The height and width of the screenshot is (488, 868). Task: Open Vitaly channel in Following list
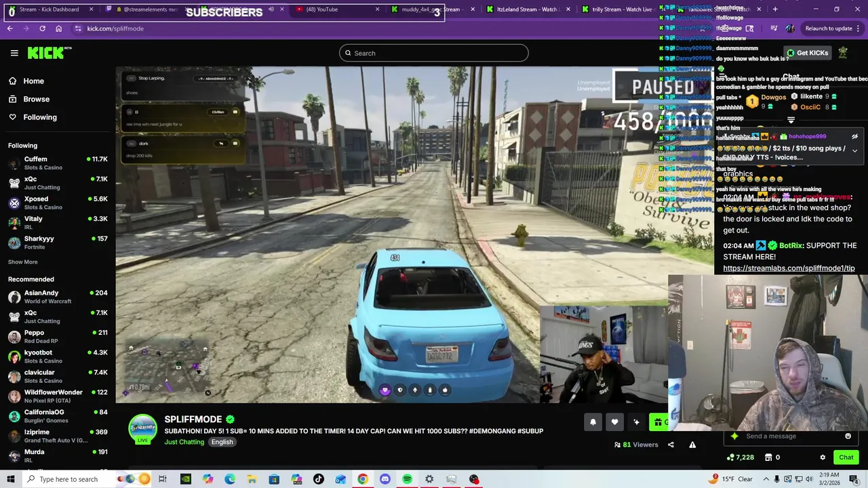point(58,223)
